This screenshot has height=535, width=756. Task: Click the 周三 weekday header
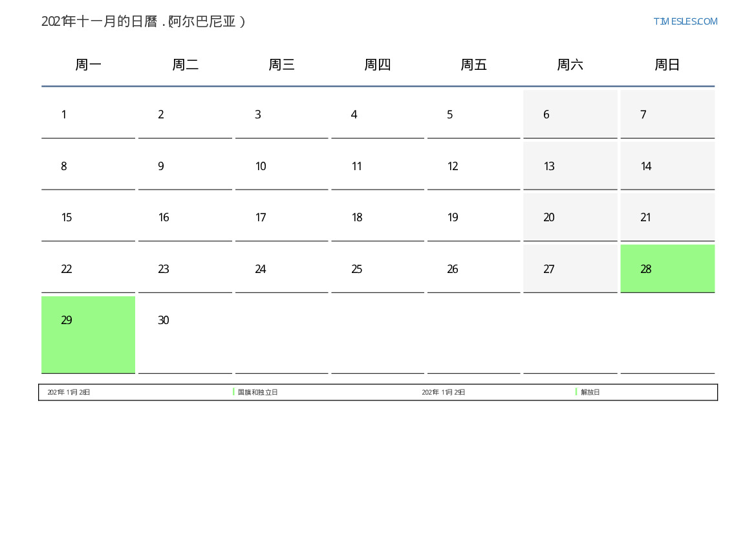pyautogui.click(x=281, y=65)
